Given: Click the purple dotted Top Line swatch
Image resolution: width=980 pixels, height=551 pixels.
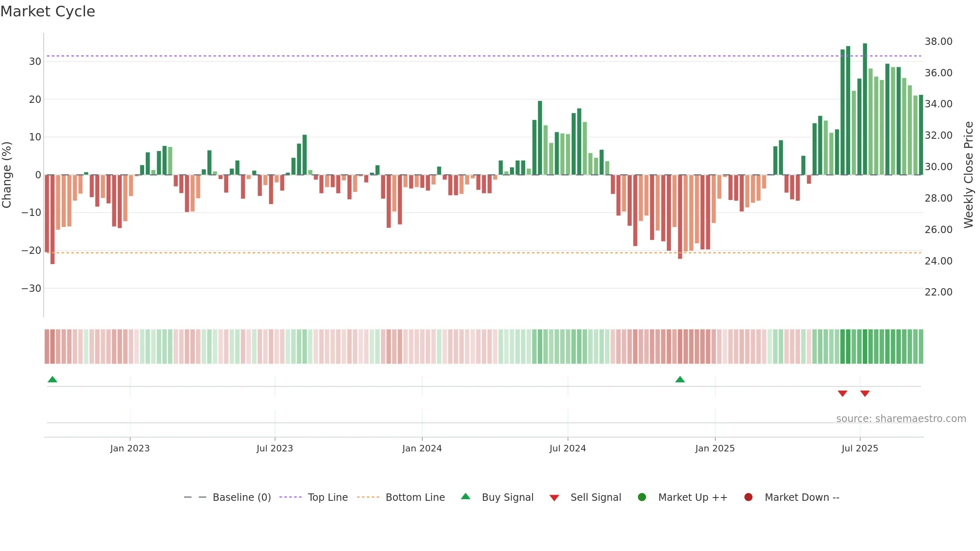Looking at the screenshot, I should (290, 497).
